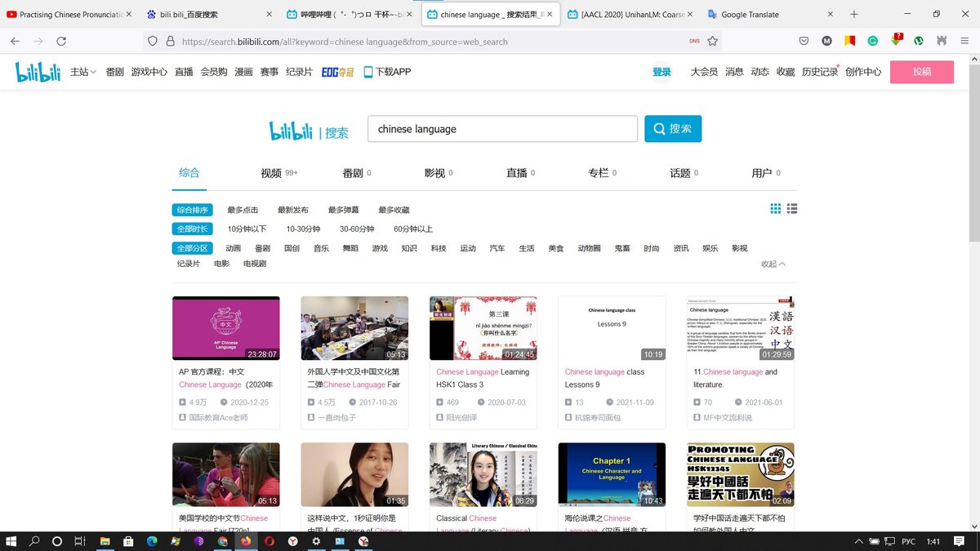Open the Windows Start menu
Viewport: 980px width, 551px height.
tap(11, 541)
